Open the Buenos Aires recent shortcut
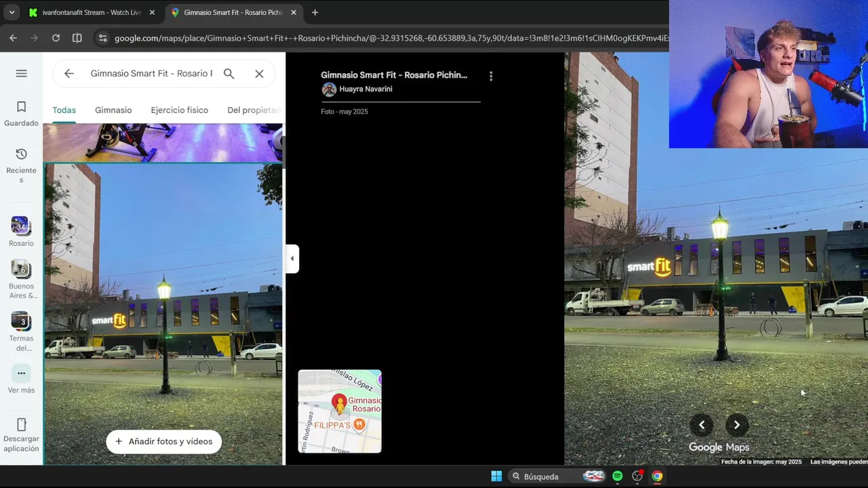 [x=21, y=279]
